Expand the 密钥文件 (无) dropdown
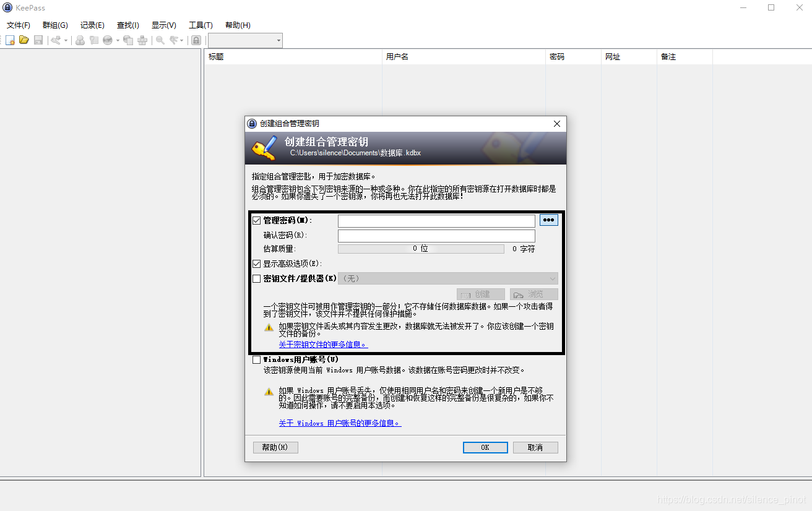 (448, 279)
